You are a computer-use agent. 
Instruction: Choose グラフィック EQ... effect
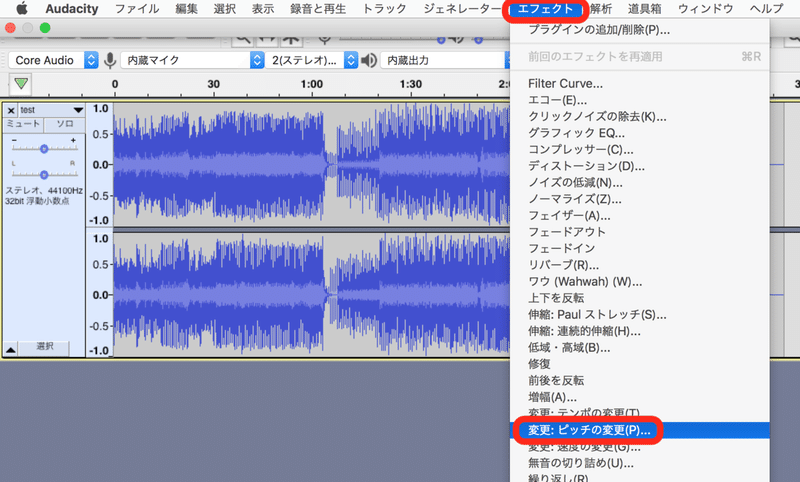tap(640, 133)
